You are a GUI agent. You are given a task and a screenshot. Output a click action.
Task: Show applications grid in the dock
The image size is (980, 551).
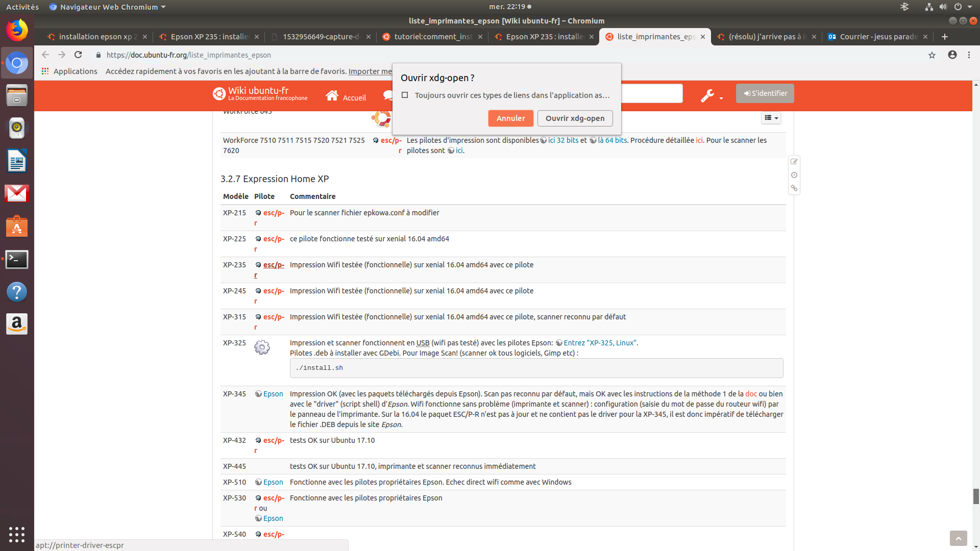(17, 534)
